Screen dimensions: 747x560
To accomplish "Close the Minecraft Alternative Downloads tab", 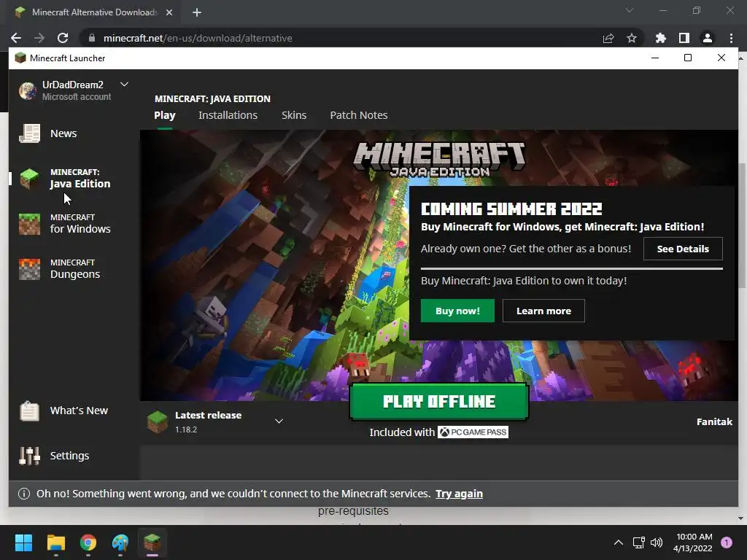I will click(x=169, y=12).
